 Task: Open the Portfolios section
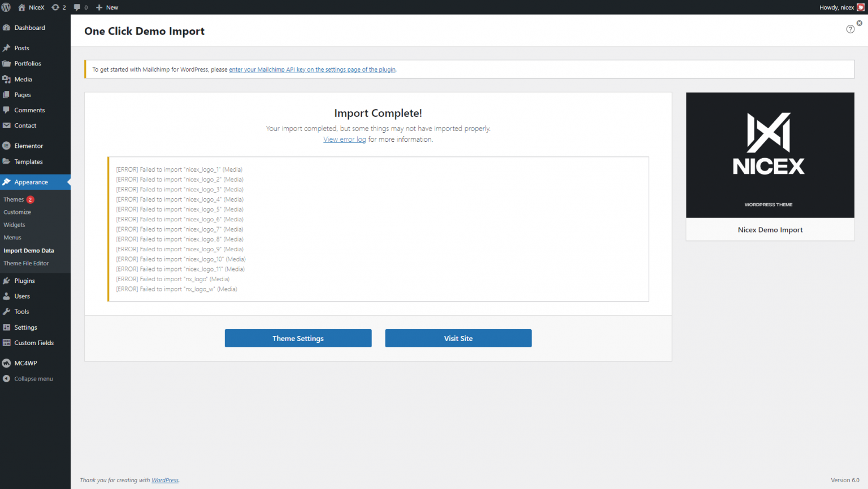[x=28, y=63]
